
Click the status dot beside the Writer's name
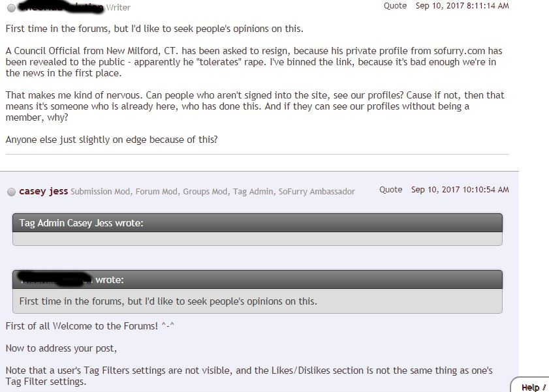pyautogui.click(x=11, y=8)
